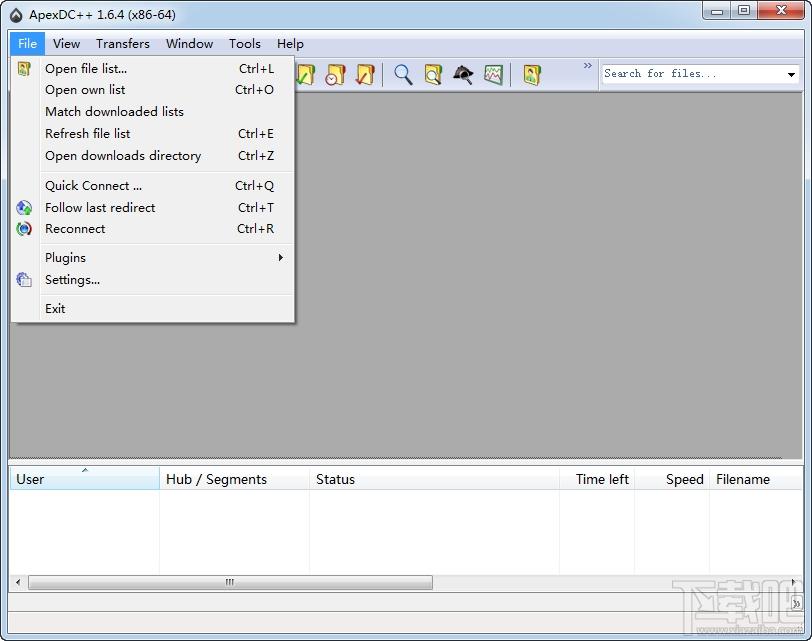Sort by the Status column header

pos(434,479)
